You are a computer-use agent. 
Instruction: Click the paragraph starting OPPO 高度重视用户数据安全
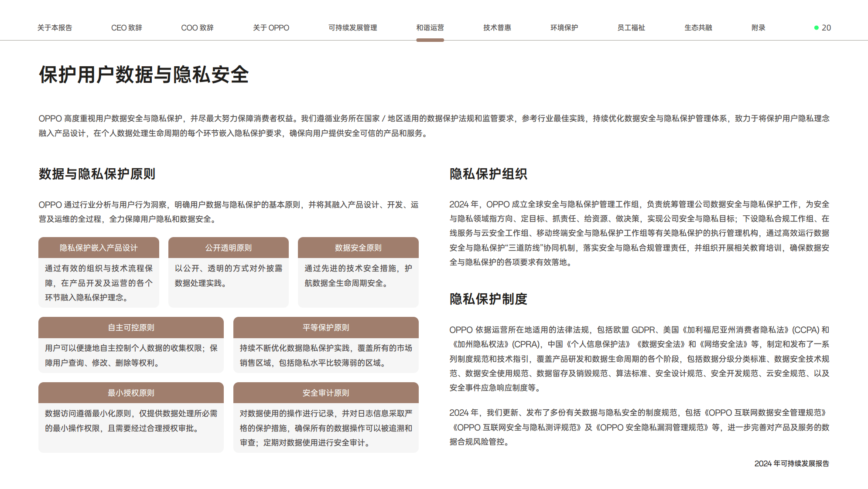click(434, 126)
